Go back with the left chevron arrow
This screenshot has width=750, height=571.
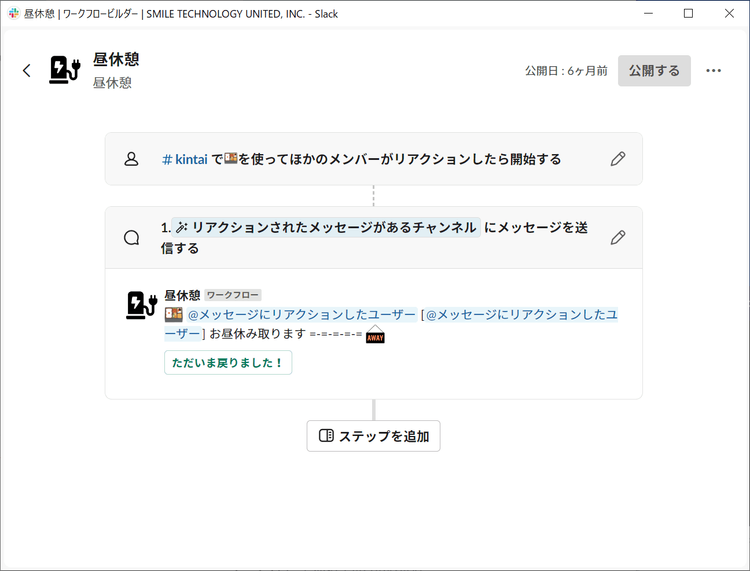[27, 71]
